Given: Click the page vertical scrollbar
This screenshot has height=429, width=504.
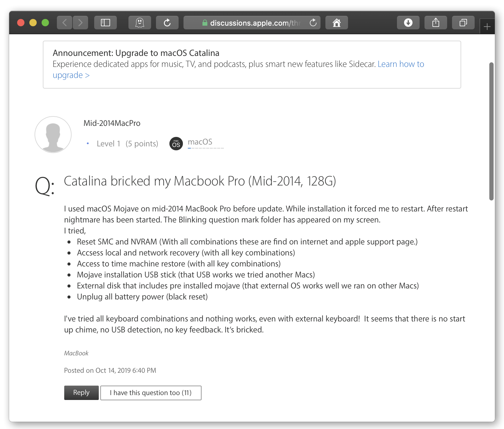Looking at the screenshot, I should click(x=491, y=131).
